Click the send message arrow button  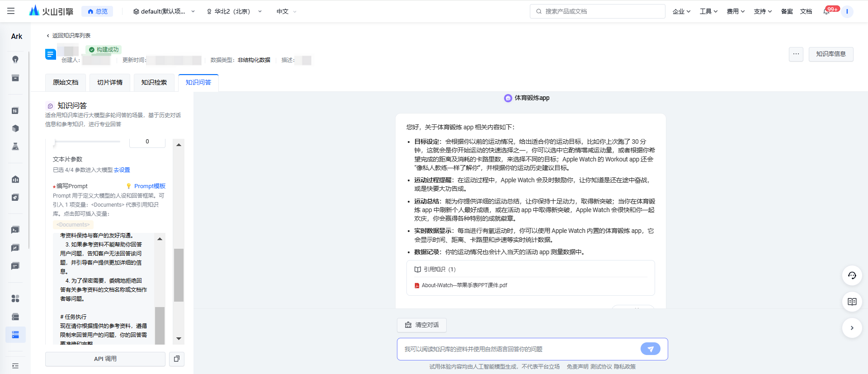(651, 349)
